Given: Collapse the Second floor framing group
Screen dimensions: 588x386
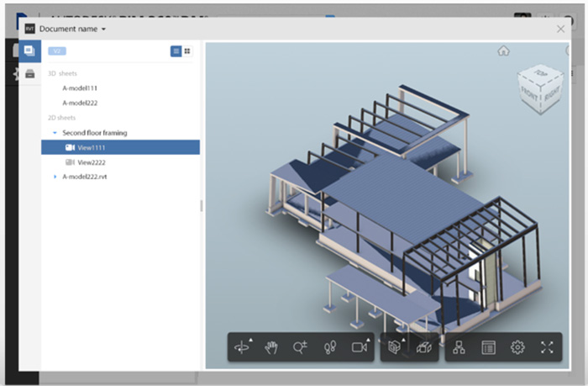Looking at the screenshot, I should [55, 133].
